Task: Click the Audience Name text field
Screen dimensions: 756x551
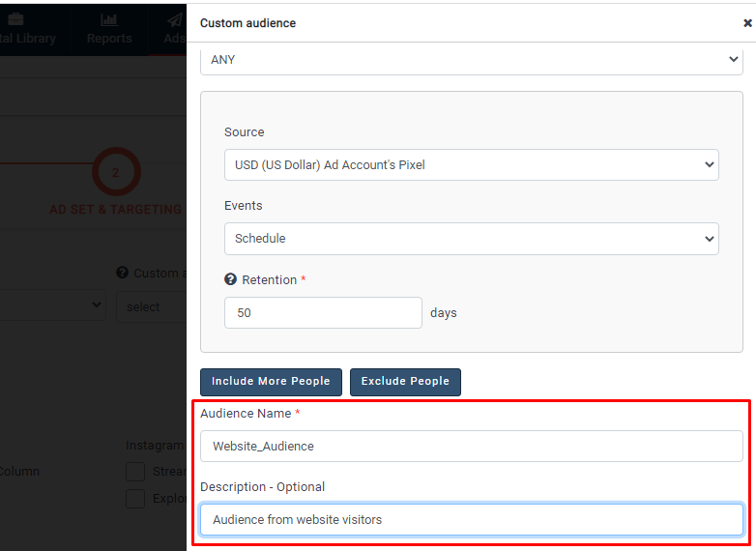Action: coord(471,447)
